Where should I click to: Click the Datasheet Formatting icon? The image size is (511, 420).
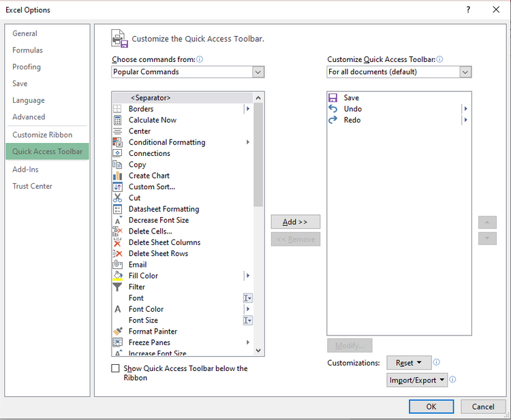pyautogui.click(x=117, y=209)
